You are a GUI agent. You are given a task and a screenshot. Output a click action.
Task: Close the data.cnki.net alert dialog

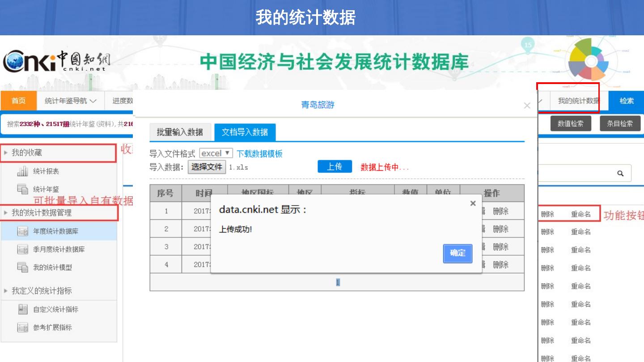click(473, 203)
